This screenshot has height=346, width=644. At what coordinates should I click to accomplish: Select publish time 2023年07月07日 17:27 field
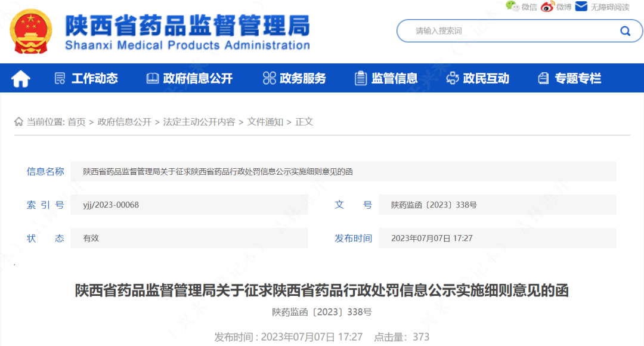click(x=497, y=238)
